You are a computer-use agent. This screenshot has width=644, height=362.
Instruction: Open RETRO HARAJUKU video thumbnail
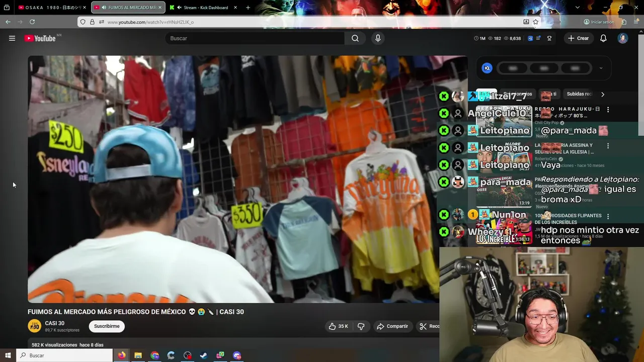(504, 121)
